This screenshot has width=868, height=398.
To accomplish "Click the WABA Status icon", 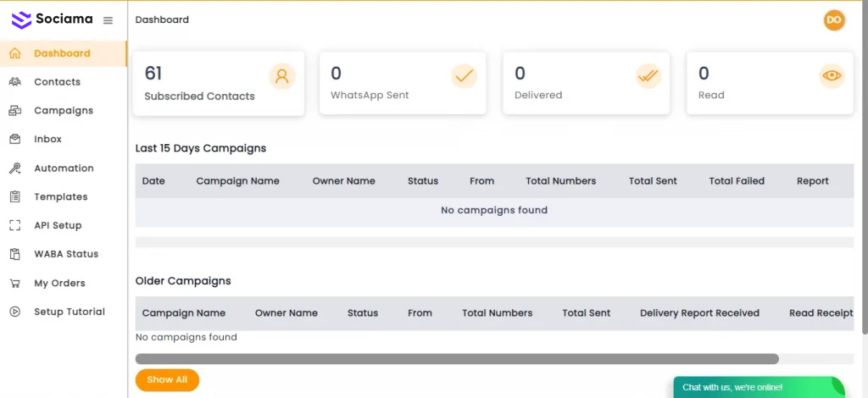I will (15, 254).
